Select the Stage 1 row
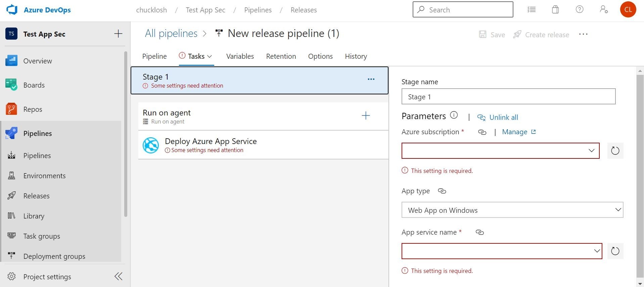This screenshot has height=287, width=644. pos(260,81)
